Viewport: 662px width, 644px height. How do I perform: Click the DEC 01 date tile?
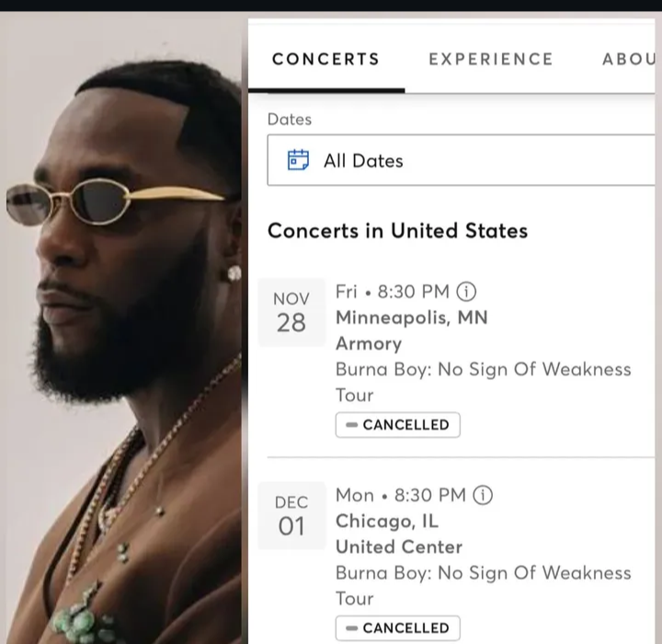click(x=291, y=515)
